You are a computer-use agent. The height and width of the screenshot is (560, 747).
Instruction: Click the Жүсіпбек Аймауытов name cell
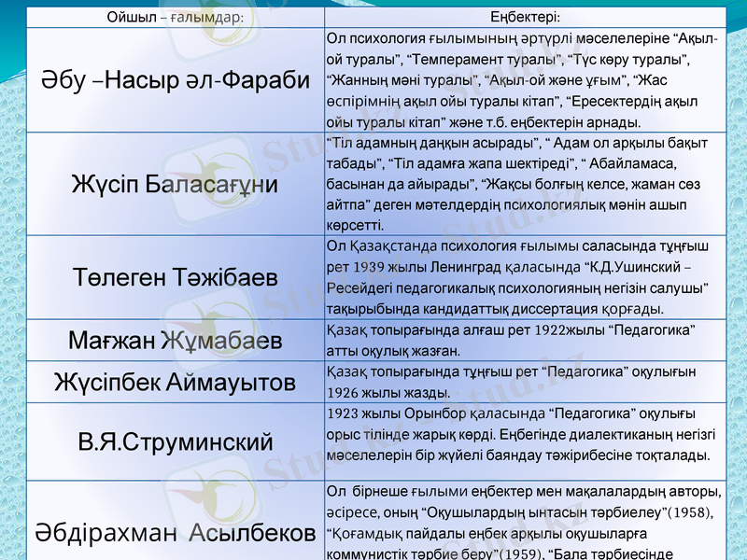[176, 382]
